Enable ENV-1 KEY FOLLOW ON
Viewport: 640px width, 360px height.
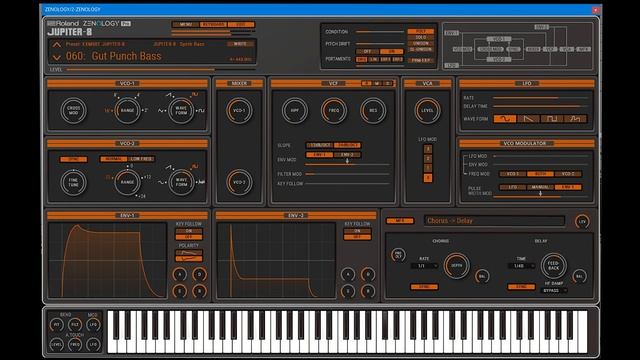click(189, 231)
